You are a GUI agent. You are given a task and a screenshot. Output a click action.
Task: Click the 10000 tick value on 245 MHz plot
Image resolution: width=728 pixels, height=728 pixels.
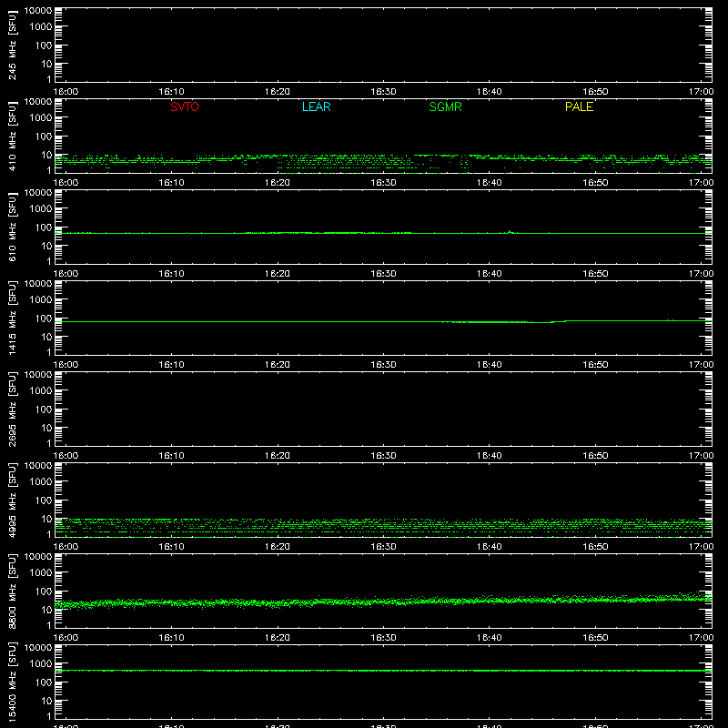tap(38, 11)
